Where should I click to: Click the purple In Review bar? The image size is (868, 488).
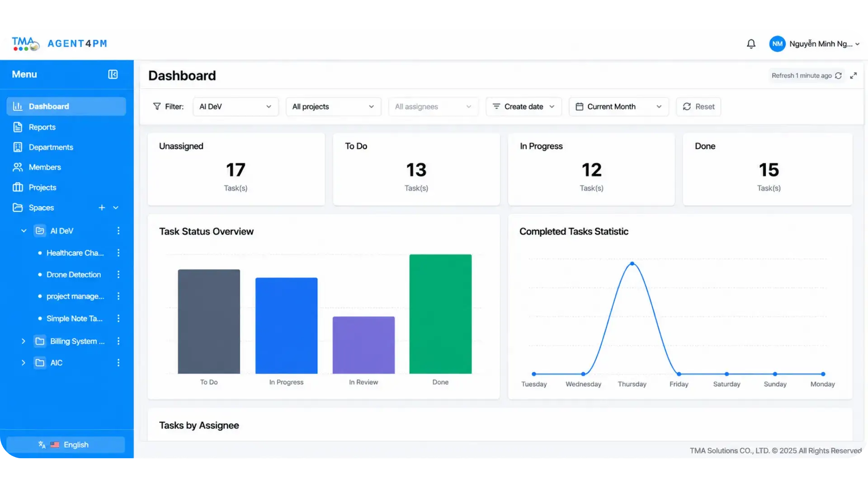363,345
